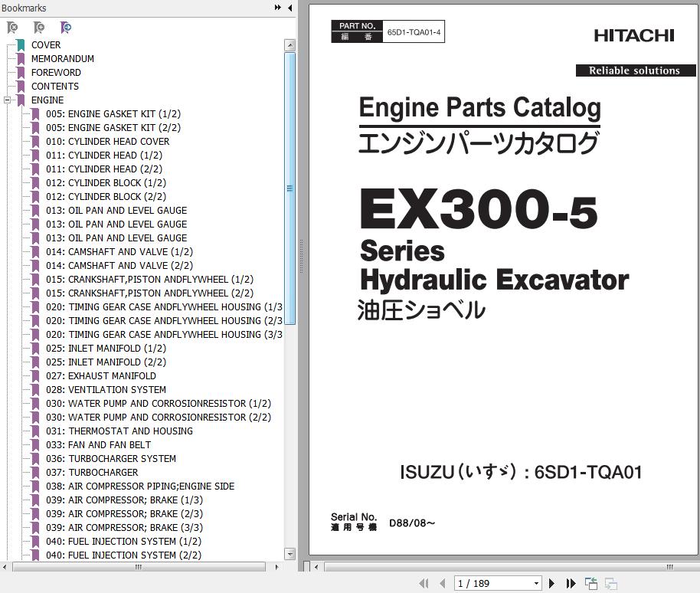Viewport: 700px width, 593px height.
Task: Open 010: CYLINDER HEAD COVER bookmark
Action: [x=107, y=142]
